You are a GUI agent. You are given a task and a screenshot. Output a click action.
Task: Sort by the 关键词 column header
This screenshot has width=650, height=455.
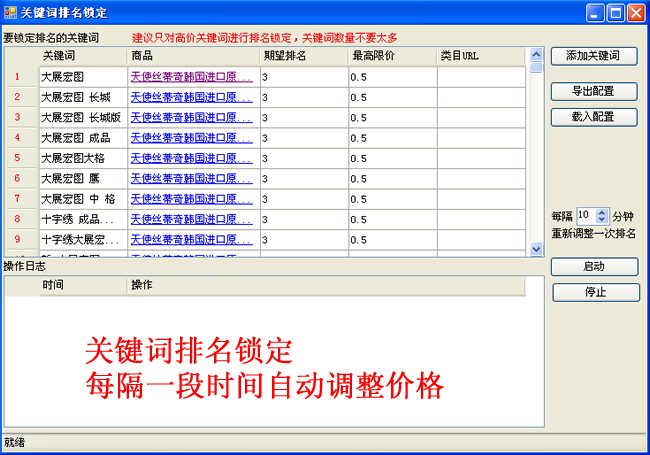[x=82, y=56]
